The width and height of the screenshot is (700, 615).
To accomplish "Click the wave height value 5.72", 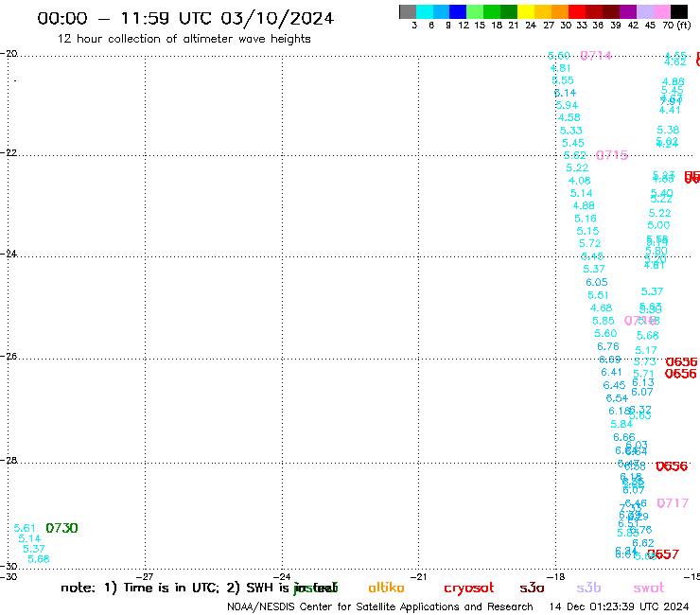I will [590, 243].
